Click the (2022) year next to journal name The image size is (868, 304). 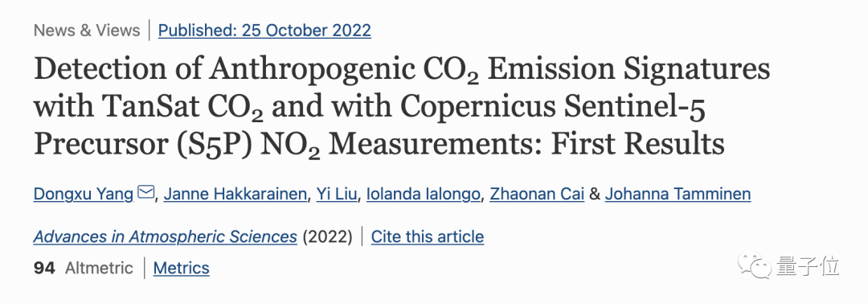pyautogui.click(x=327, y=236)
